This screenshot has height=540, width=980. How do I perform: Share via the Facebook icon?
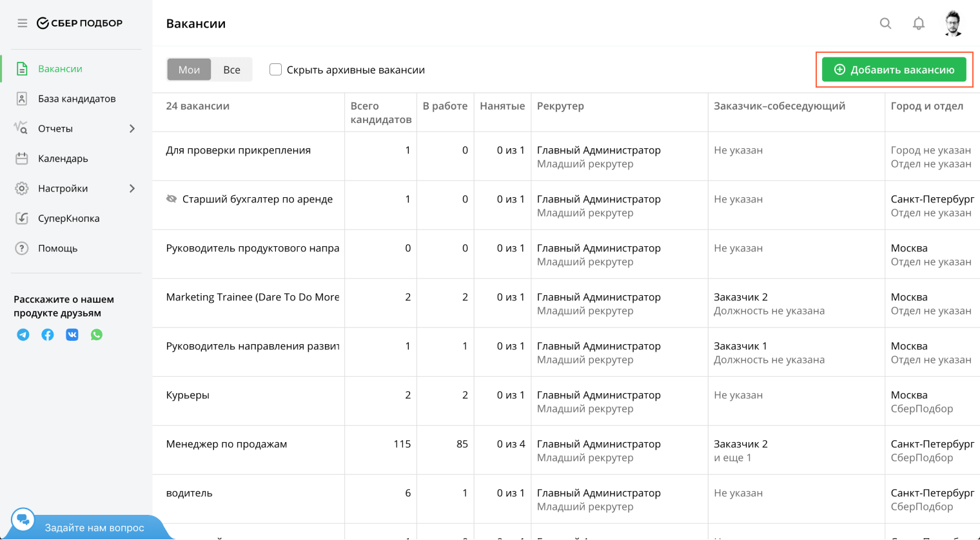pos(48,334)
